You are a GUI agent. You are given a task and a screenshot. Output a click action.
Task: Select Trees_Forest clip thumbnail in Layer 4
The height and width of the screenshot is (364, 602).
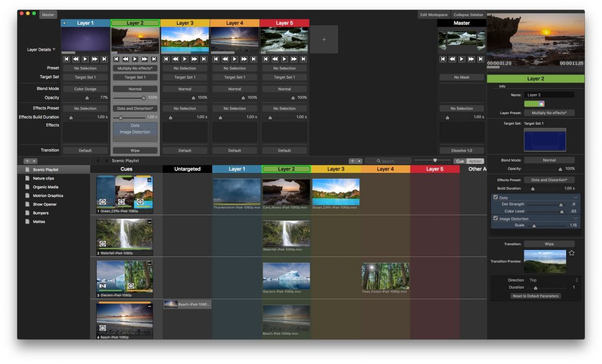coord(385,276)
